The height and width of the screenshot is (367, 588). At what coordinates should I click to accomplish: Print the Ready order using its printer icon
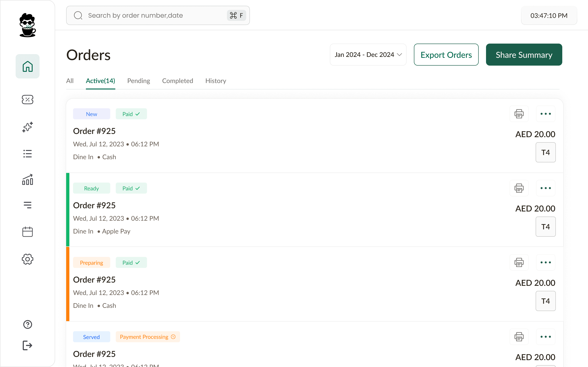519,188
